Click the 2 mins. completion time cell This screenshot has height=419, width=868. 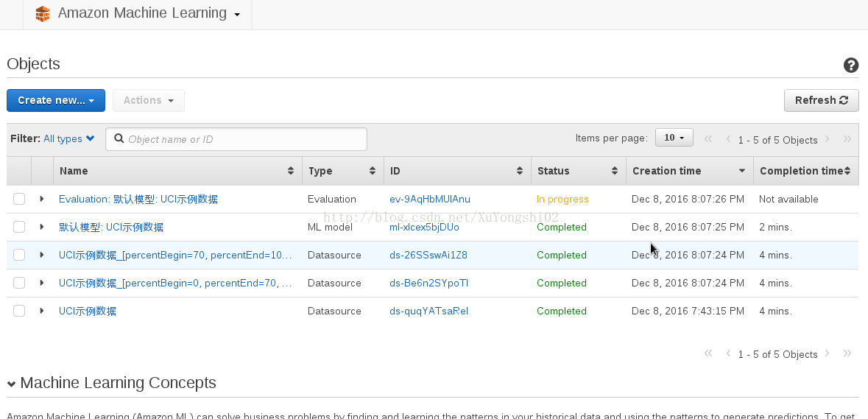coord(775,227)
